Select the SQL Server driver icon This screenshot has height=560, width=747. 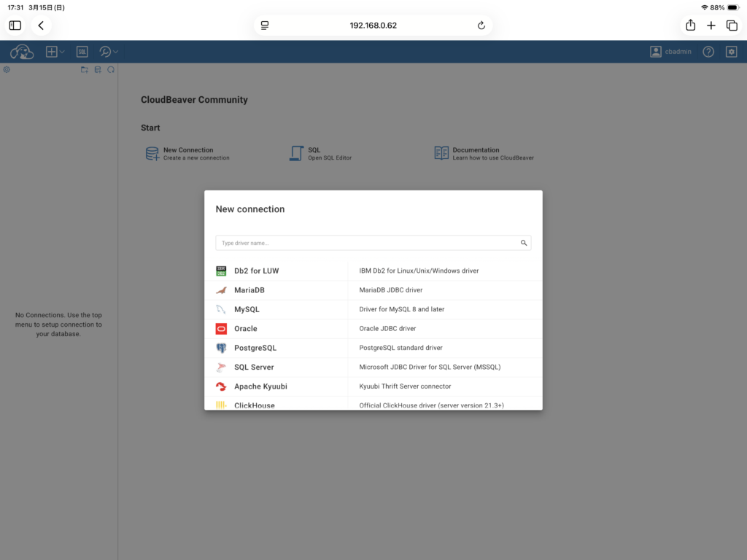pos(221,367)
